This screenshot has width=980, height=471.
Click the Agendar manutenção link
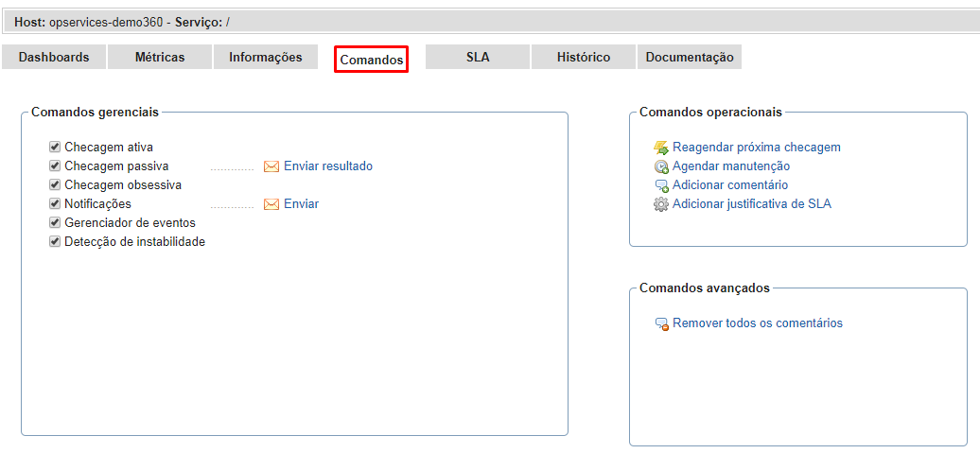(731, 166)
